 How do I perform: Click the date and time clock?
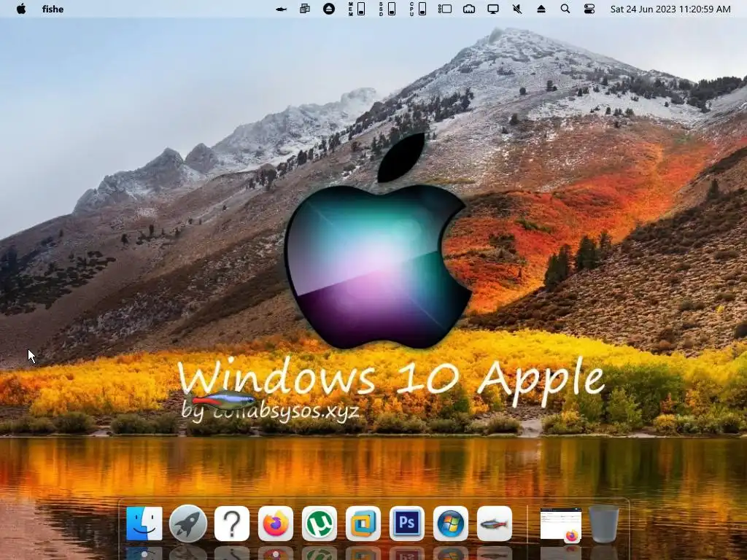(x=670, y=9)
